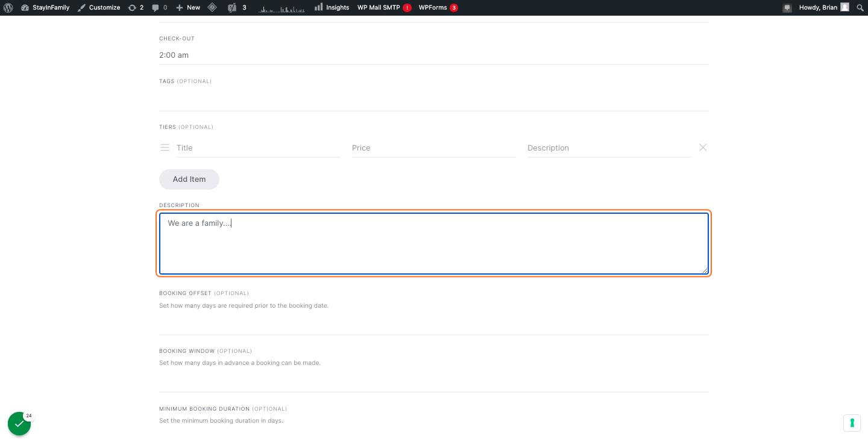
Task: Remove the tier row with X icon
Action: point(703,148)
